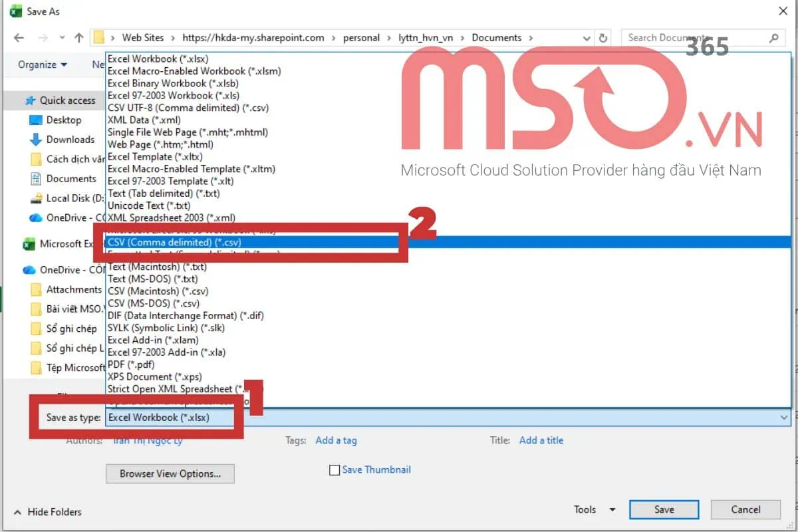
Task: Click the Up one level arrow
Action: (x=79, y=38)
